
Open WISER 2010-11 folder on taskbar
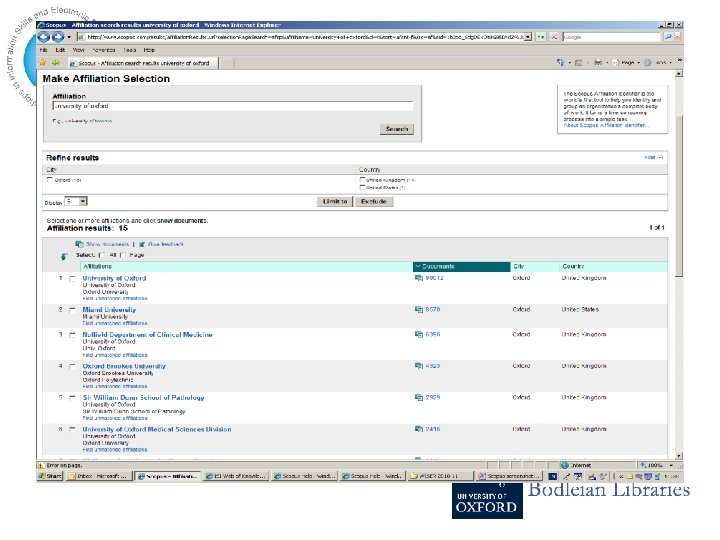(x=440, y=476)
